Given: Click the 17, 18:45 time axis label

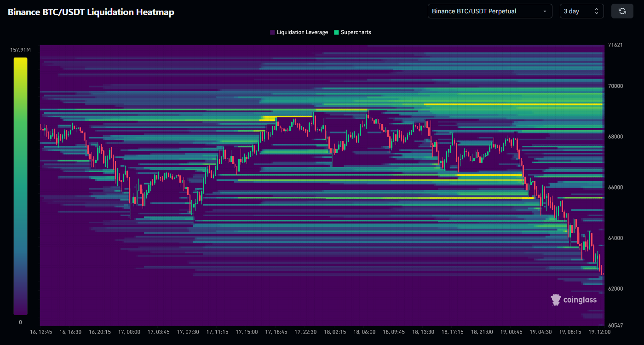Looking at the screenshot, I should click(276, 332).
